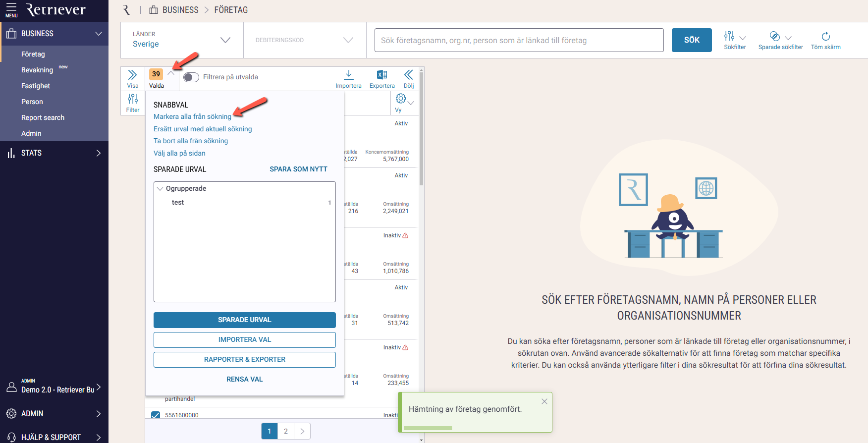868x443 pixels.
Task: Click the Koncernomsättning value 5,767,000
Action: [396, 159]
